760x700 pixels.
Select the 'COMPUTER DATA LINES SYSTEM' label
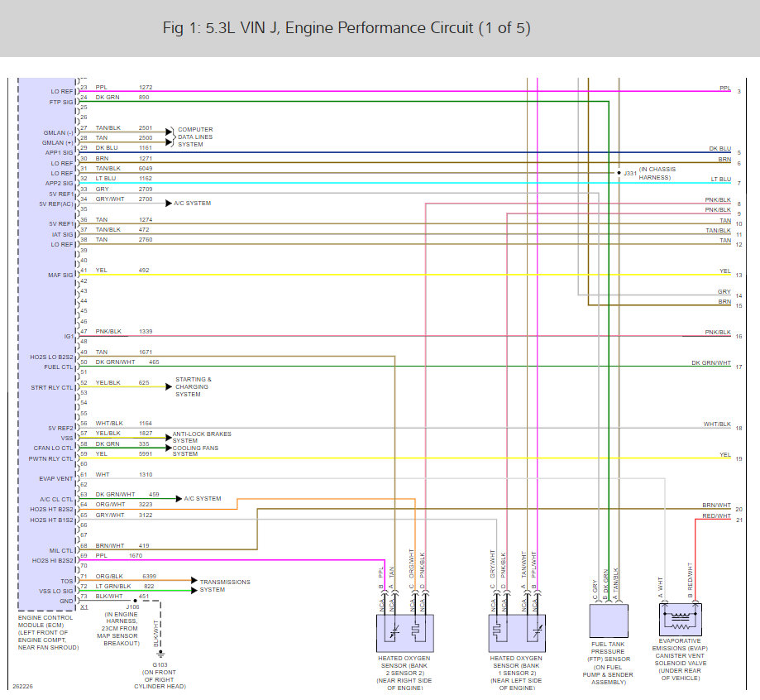pyautogui.click(x=195, y=137)
